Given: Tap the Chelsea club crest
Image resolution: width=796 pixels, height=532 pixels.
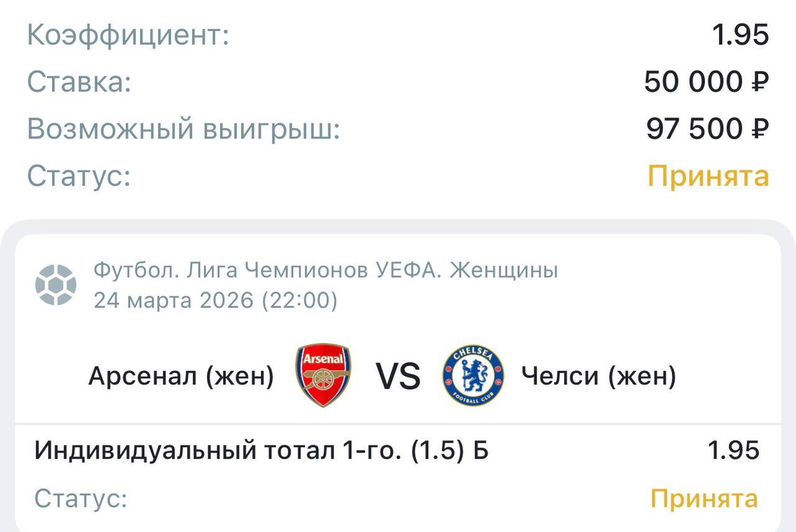Looking at the screenshot, I should (x=473, y=375).
